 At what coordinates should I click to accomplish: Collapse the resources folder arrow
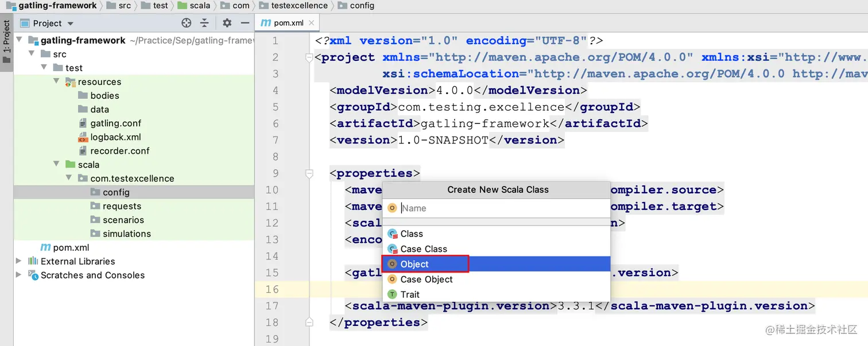[57, 81]
